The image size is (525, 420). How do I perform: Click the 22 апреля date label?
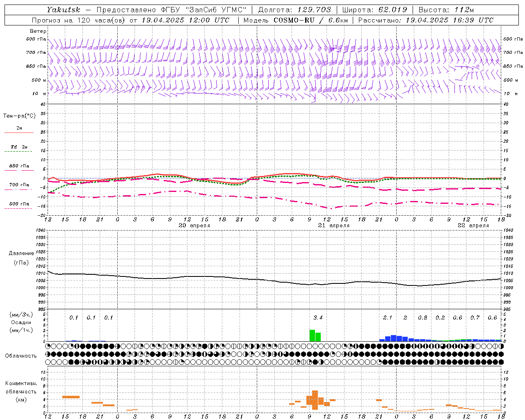(473, 226)
